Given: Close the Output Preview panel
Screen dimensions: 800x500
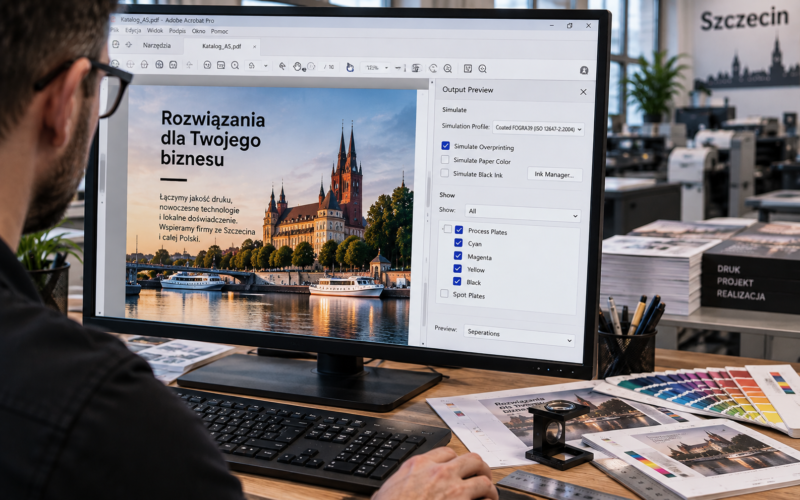Looking at the screenshot, I should (x=583, y=92).
